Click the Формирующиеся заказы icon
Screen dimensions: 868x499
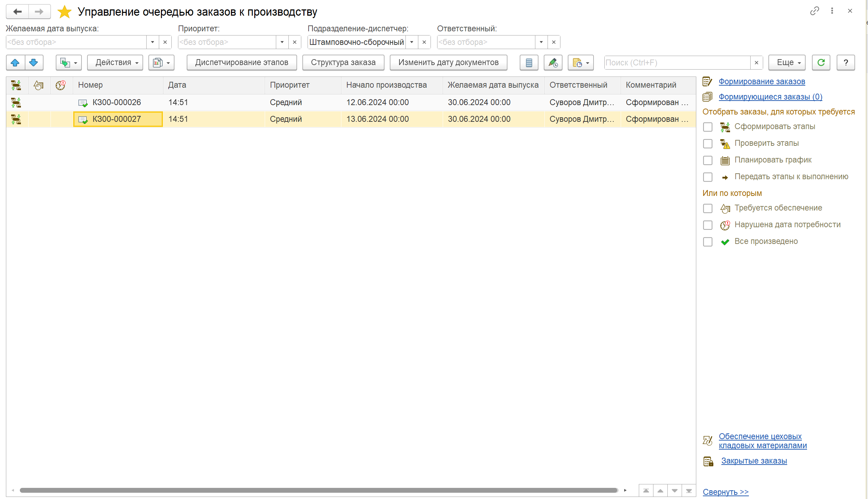(x=707, y=97)
